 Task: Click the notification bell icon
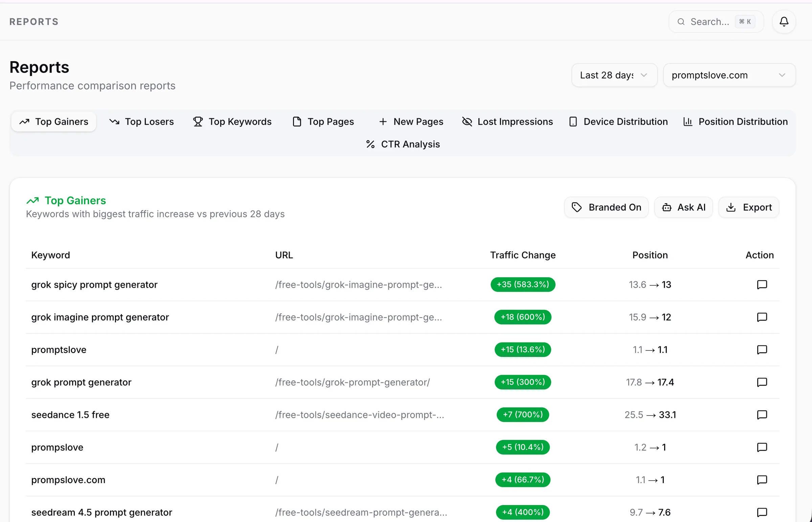click(784, 22)
